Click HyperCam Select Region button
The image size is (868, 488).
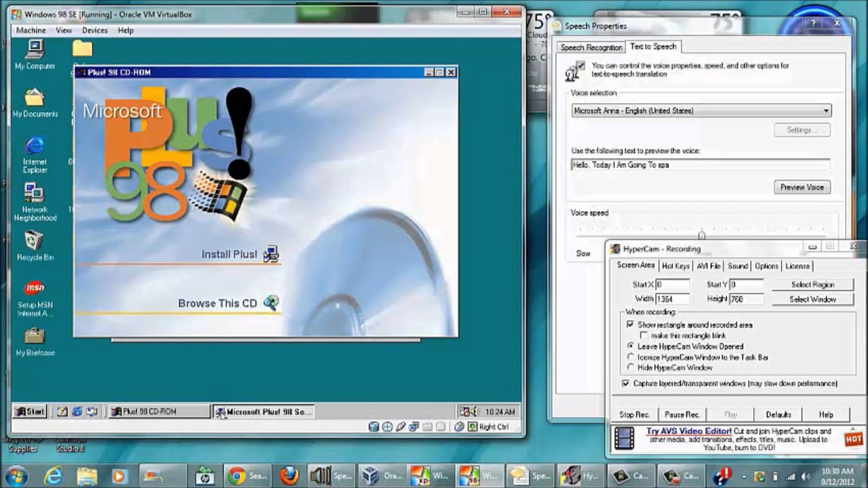coord(812,285)
